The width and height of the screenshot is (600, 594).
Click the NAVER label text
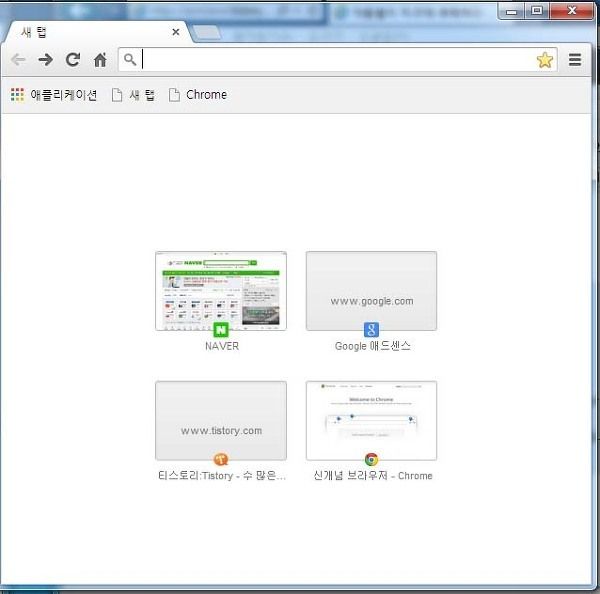pos(222,346)
